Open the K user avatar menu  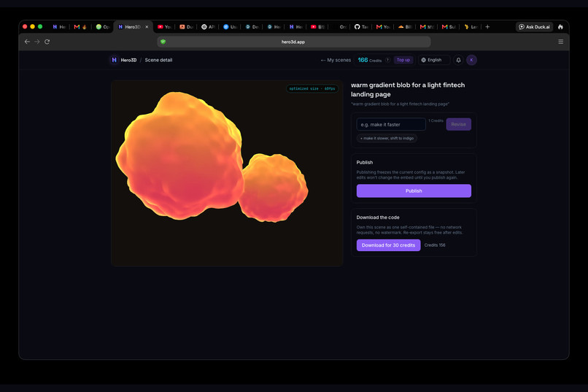tap(471, 60)
